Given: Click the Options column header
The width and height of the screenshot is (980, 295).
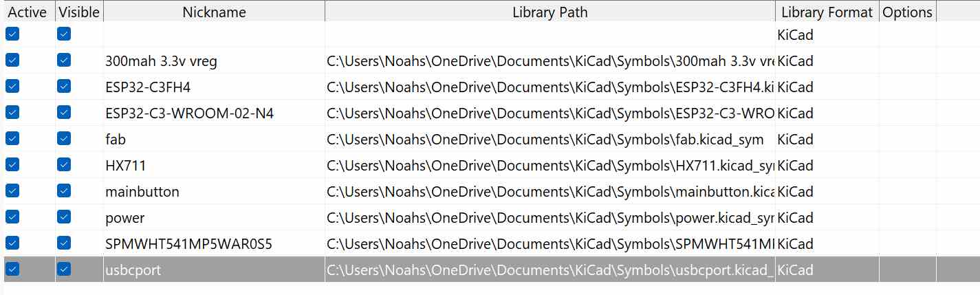Looking at the screenshot, I should pyautogui.click(x=907, y=12).
